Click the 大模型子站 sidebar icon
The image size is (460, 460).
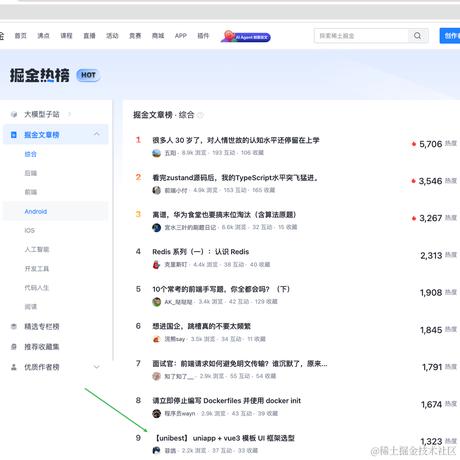point(14,114)
